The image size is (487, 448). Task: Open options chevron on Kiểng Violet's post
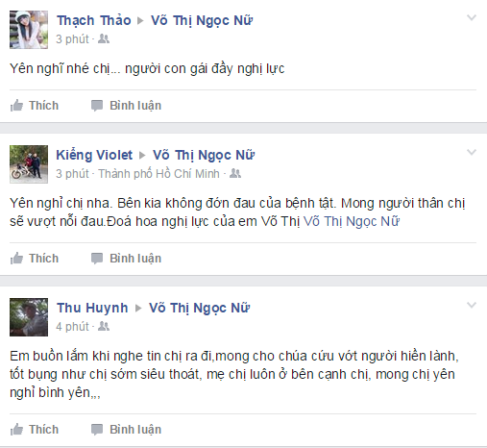click(472, 152)
